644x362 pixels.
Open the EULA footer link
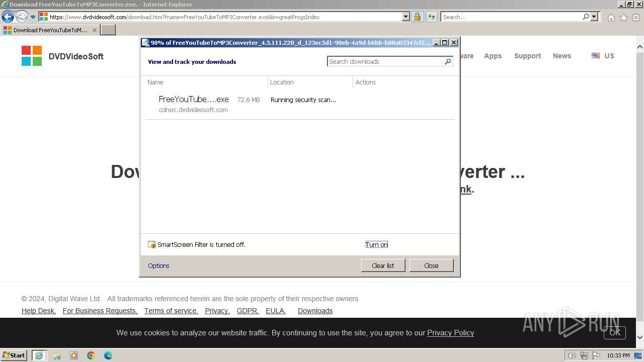(x=276, y=311)
